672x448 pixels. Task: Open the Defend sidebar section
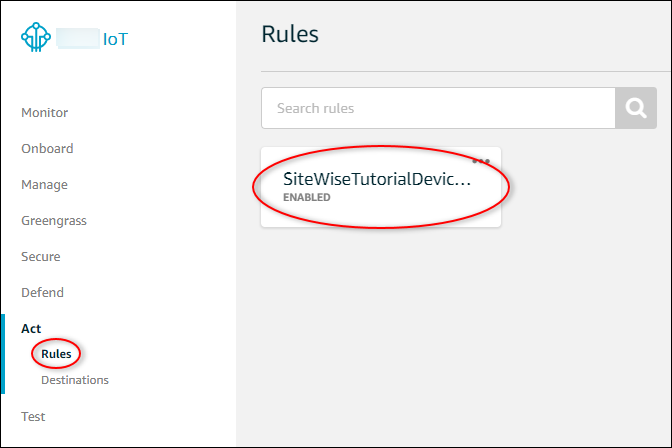42,293
